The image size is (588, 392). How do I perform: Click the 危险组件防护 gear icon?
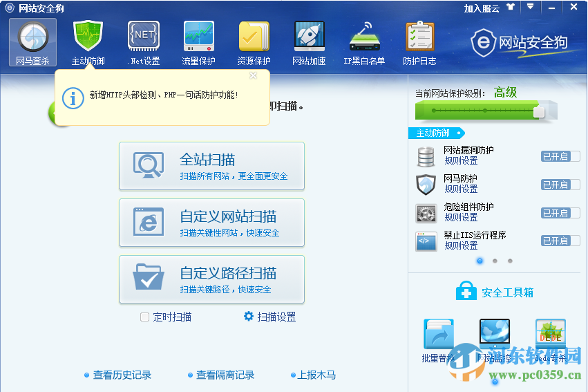coord(426,213)
